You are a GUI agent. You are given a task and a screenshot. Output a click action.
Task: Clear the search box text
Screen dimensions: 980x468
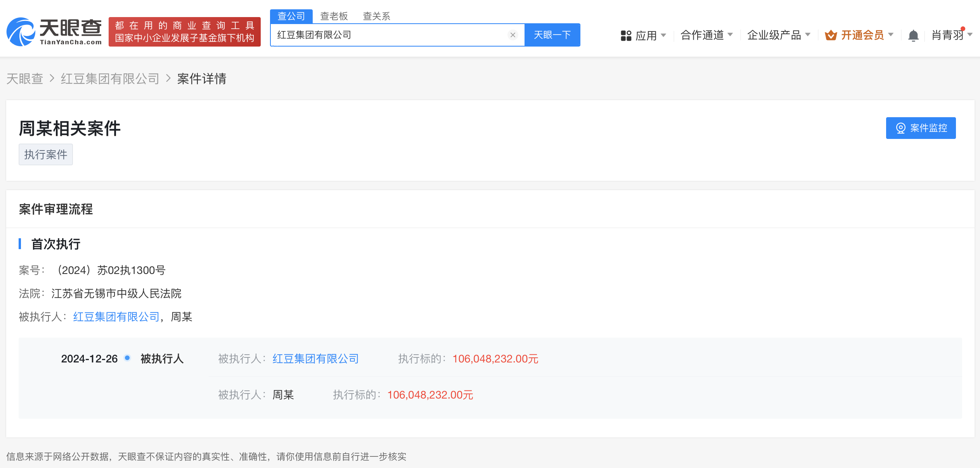pos(513,35)
